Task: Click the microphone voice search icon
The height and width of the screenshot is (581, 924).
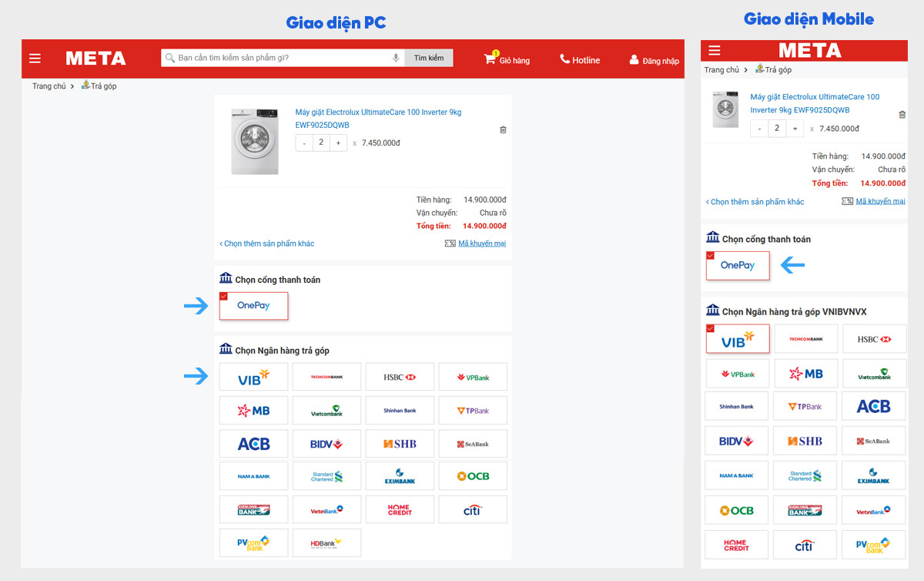Action: click(x=396, y=58)
